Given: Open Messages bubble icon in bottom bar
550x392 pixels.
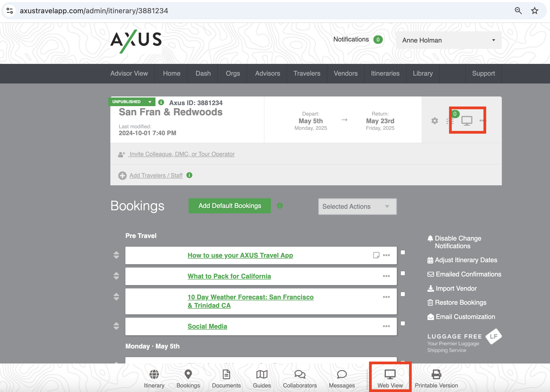Looking at the screenshot, I should (342, 374).
